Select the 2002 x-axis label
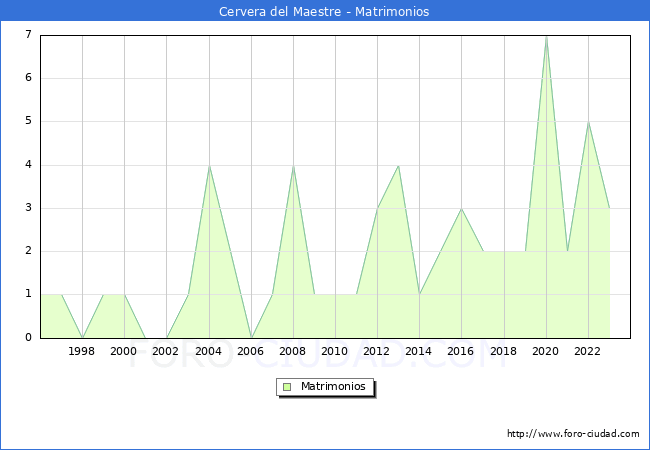Viewport: 650px width, 450px height. [x=166, y=351]
